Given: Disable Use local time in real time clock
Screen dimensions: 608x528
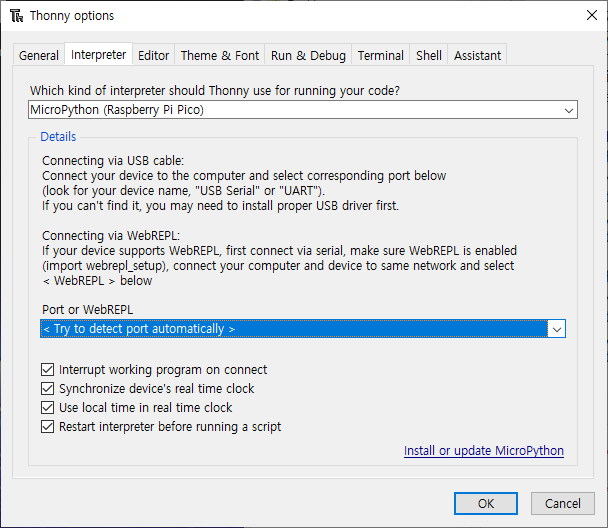Looking at the screenshot, I should (x=47, y=408).
